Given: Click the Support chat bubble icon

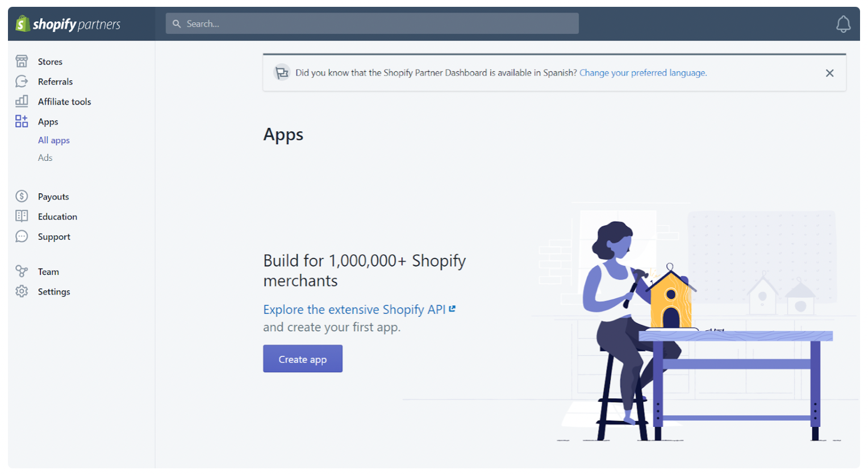Looking at the screenshot, I should [x=22, y=236].
